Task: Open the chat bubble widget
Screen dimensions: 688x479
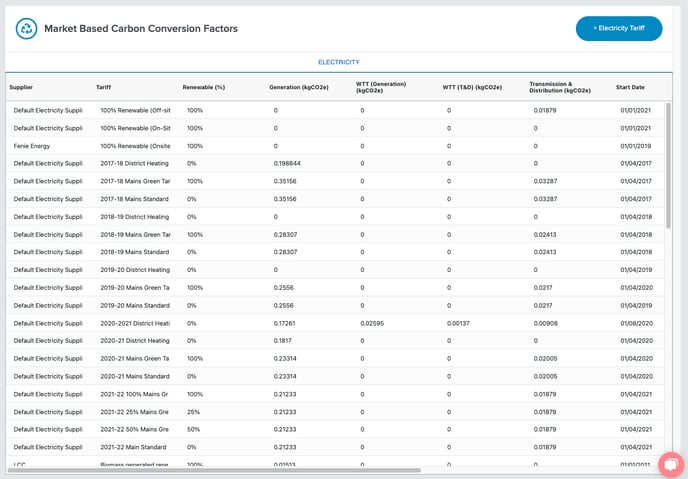Action: point(671,465)
